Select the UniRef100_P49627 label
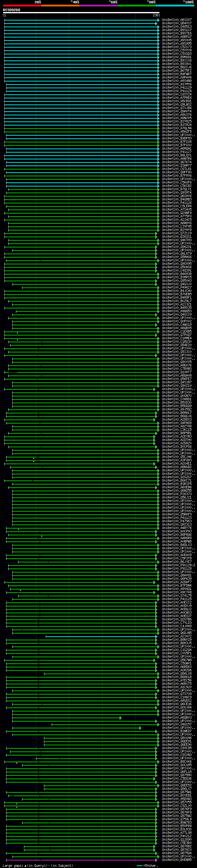Viewport: 197px width, 868px height. pyautogui.click(x=177, y=287)
